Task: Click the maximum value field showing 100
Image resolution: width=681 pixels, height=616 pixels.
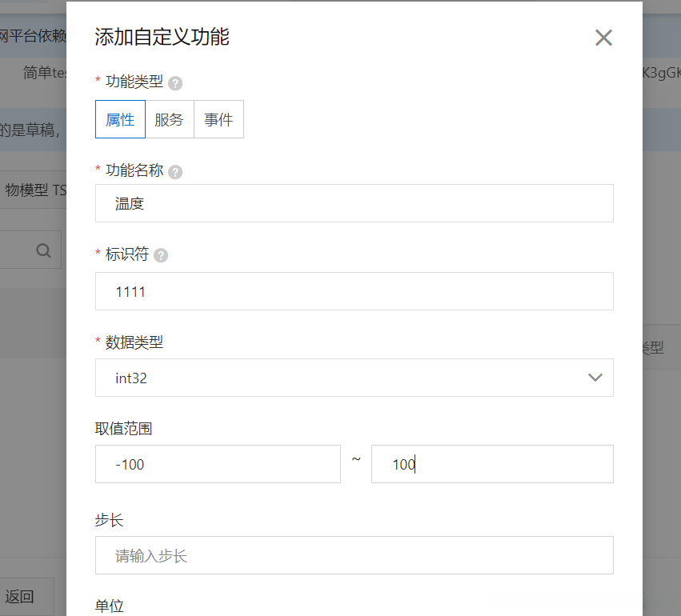Action: (x=492, y=464)
